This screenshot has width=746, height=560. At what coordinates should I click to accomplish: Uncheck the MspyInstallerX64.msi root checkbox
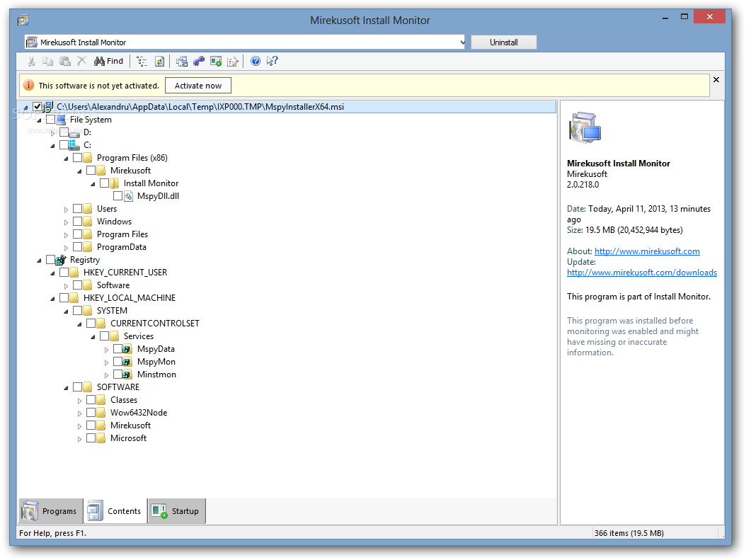pyautogui.click(x=37, y=107)
